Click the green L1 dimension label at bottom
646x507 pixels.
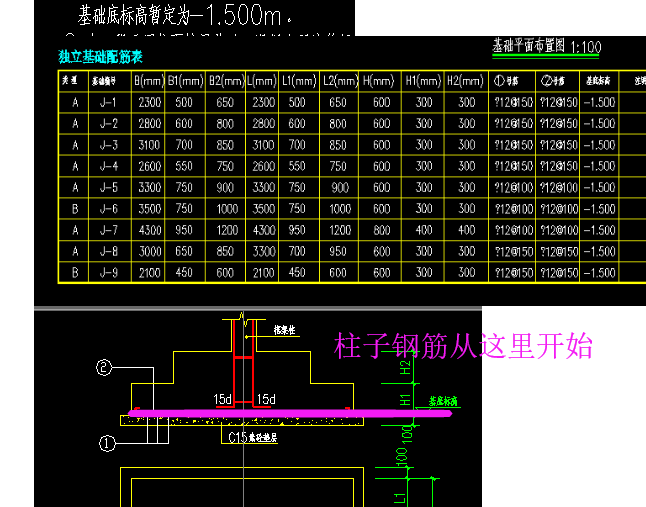click(x=400, y=498)
